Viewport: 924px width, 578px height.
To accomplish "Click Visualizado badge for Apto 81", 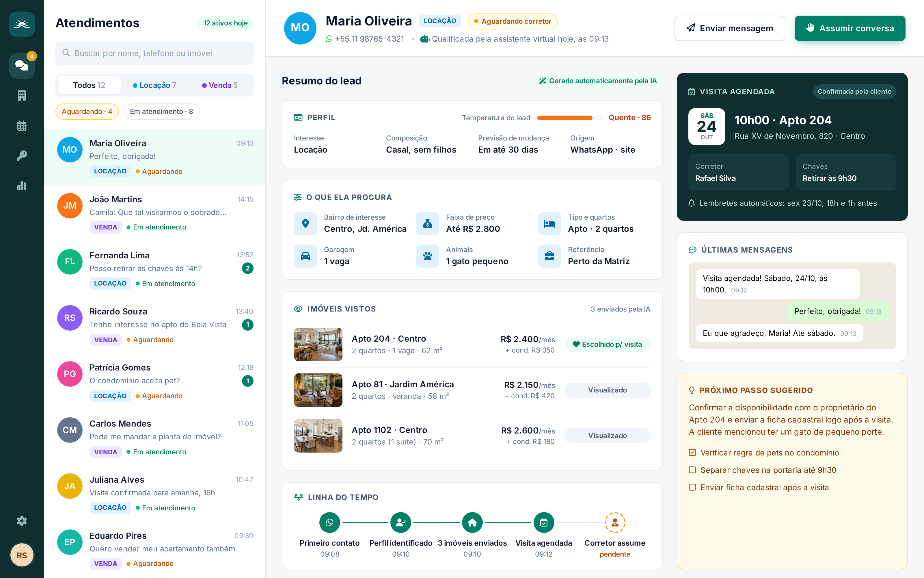I will (607, 390).
